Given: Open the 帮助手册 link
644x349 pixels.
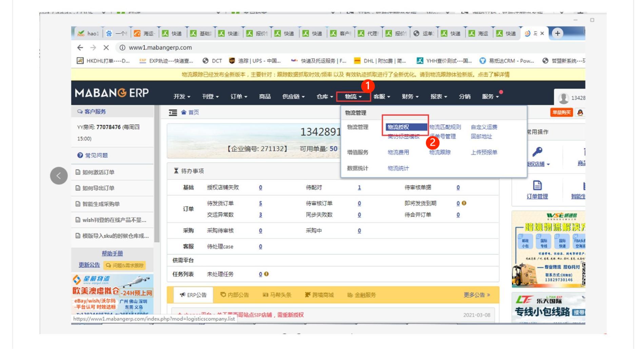Looking at the screenshot, I should [x=112, y=253].
